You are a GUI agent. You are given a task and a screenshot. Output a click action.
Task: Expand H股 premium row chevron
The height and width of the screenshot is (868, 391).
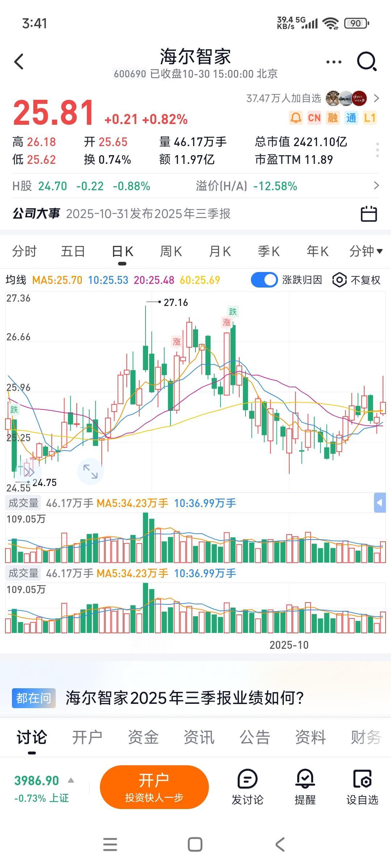377,186
